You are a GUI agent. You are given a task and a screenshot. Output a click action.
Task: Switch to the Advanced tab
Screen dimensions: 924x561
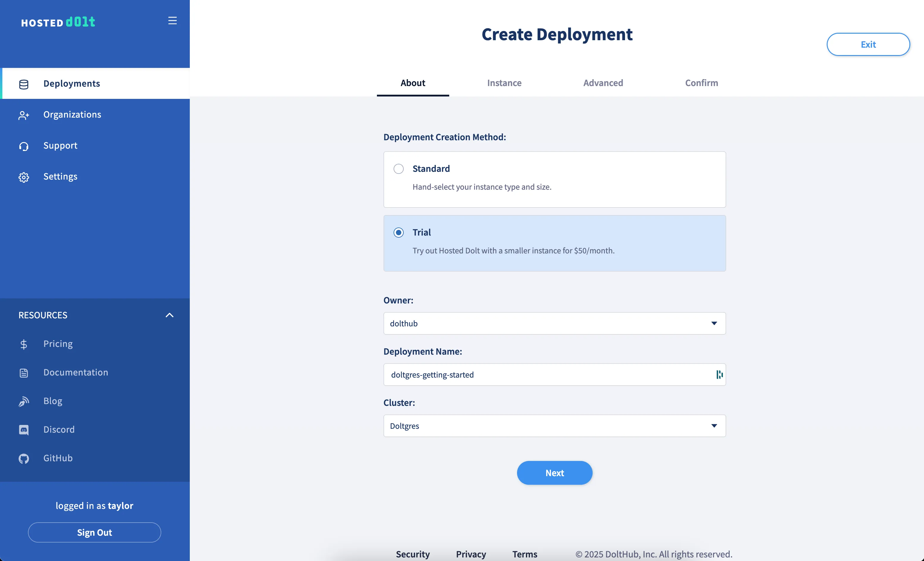point(603,83)
